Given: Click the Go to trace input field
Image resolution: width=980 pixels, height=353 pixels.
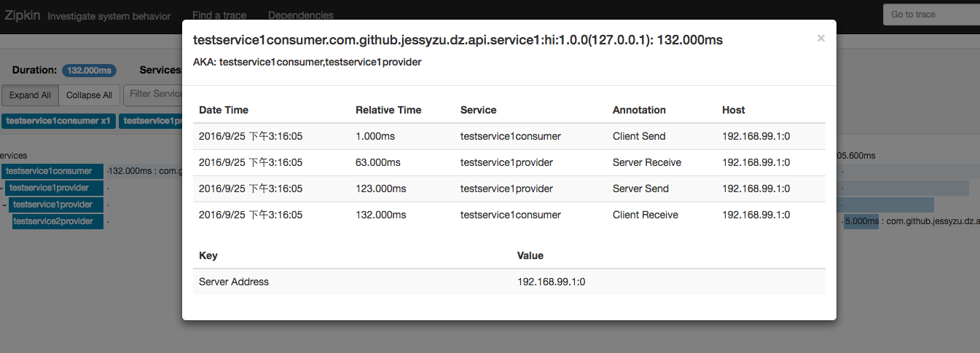Looking at the screenshot, I should [x=931, y=15].
